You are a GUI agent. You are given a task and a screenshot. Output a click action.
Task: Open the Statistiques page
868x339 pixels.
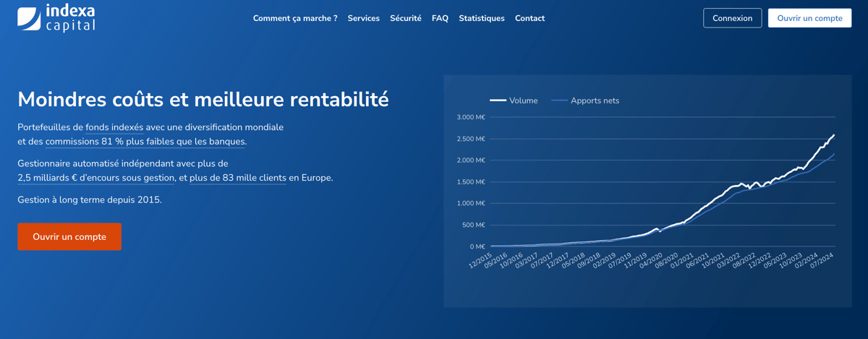pyautogui.click(x=481, y=18)
